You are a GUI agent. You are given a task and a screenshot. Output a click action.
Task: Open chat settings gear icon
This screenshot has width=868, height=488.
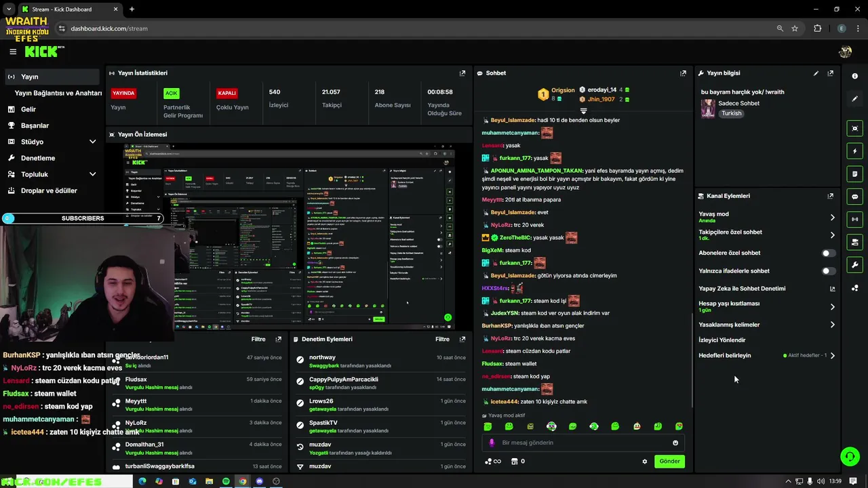645,462
